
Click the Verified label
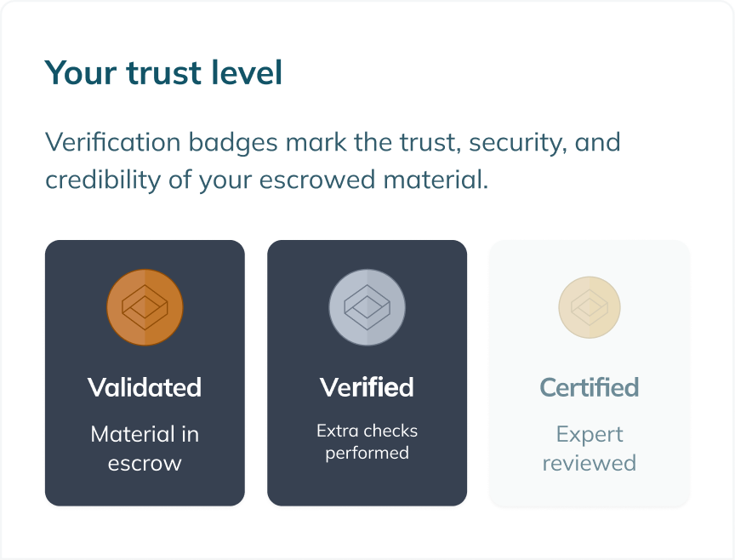[367, 387]
